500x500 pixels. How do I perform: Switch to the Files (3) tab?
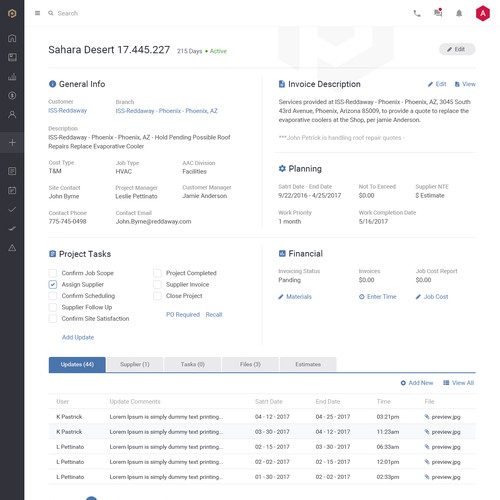(250, 364)
